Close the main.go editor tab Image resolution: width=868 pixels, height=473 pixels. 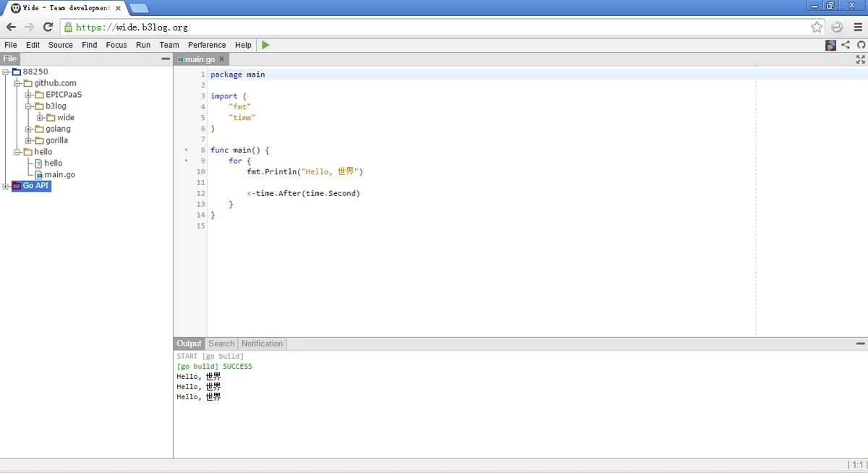pos(221,59)
